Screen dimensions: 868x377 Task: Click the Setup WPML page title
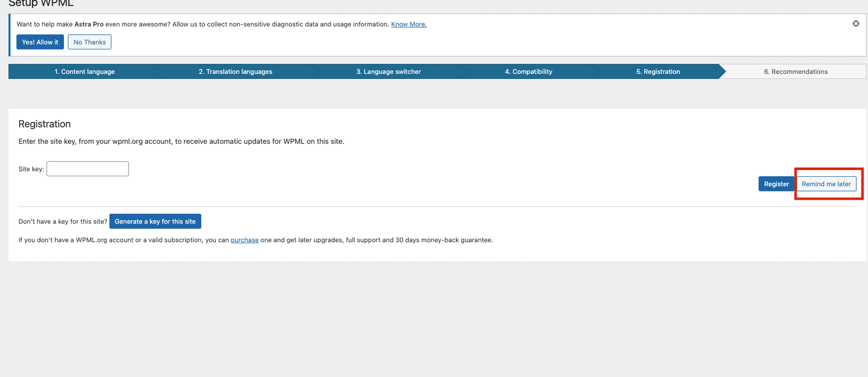pos(41,3)
